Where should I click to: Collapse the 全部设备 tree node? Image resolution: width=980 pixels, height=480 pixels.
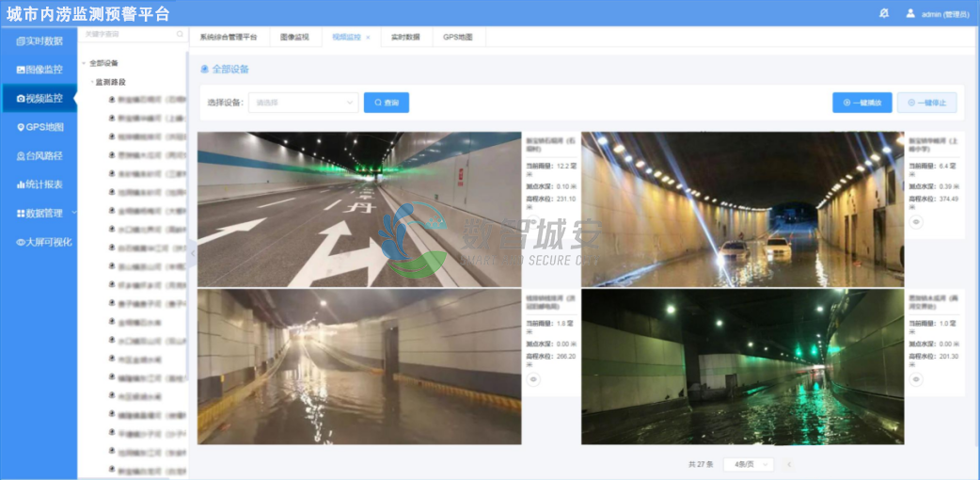(x=85, y=63)
